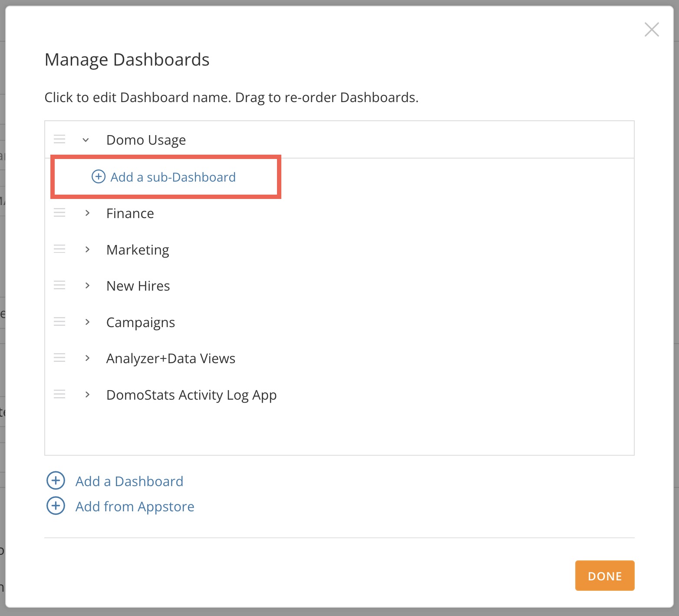
Task: Click the drag handle beside Campaigns
Action: click(59, 322)
